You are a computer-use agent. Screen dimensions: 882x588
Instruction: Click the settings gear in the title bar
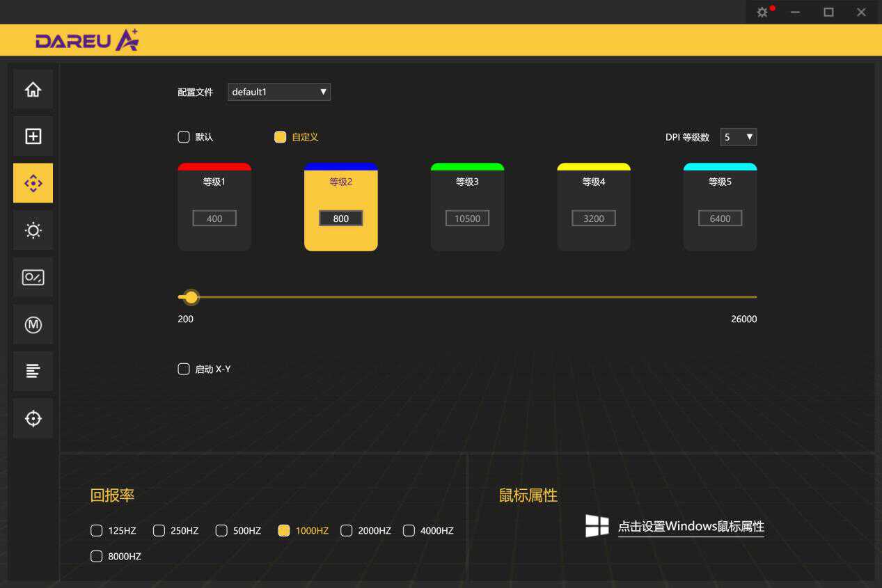coord(762,12)
